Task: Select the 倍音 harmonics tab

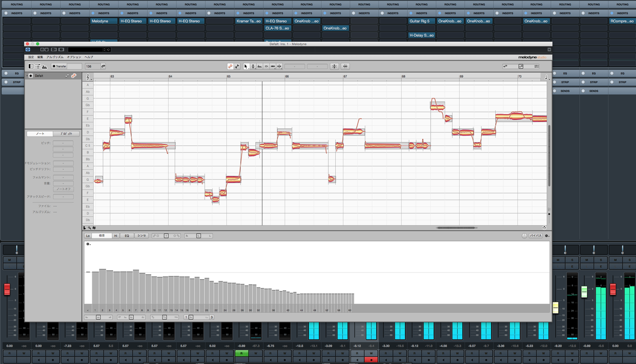Action: pos(102,236)
